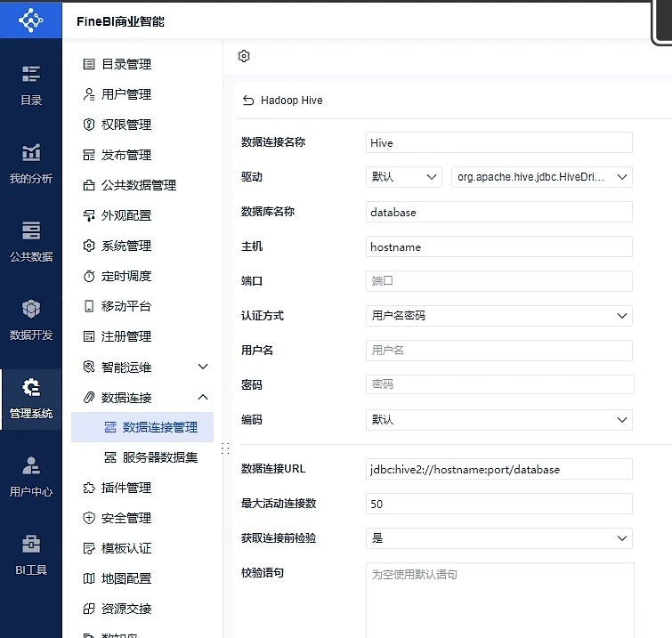Click the 端口 input field

(x=498, y=281)
